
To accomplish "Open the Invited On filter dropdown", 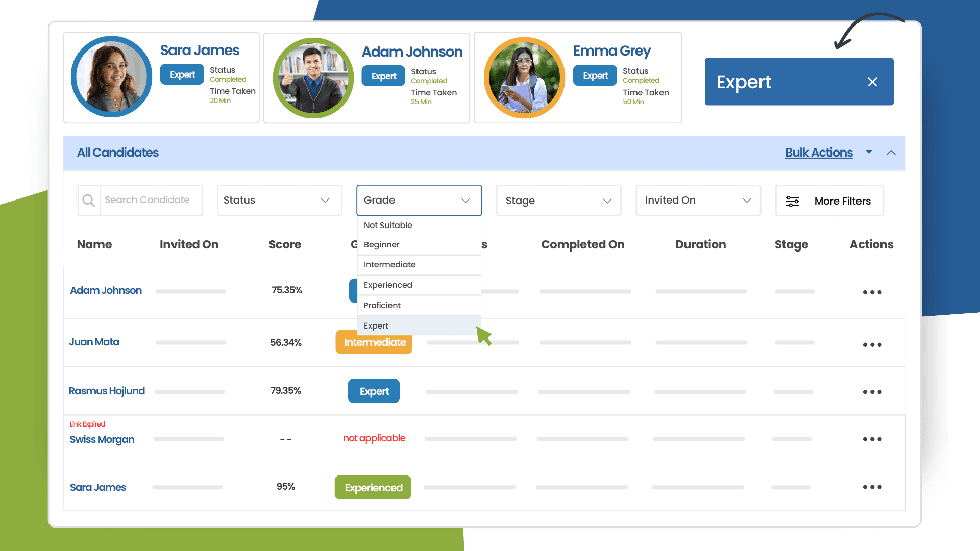I will (698, 200).
